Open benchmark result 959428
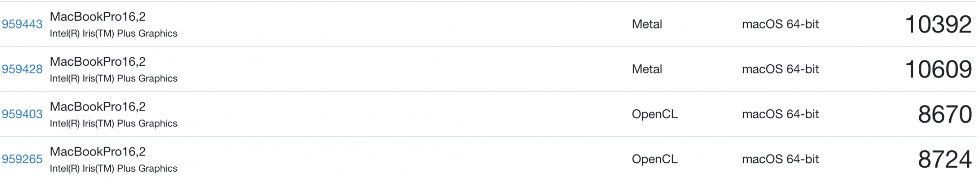The image size is (980, 180). 22,69
